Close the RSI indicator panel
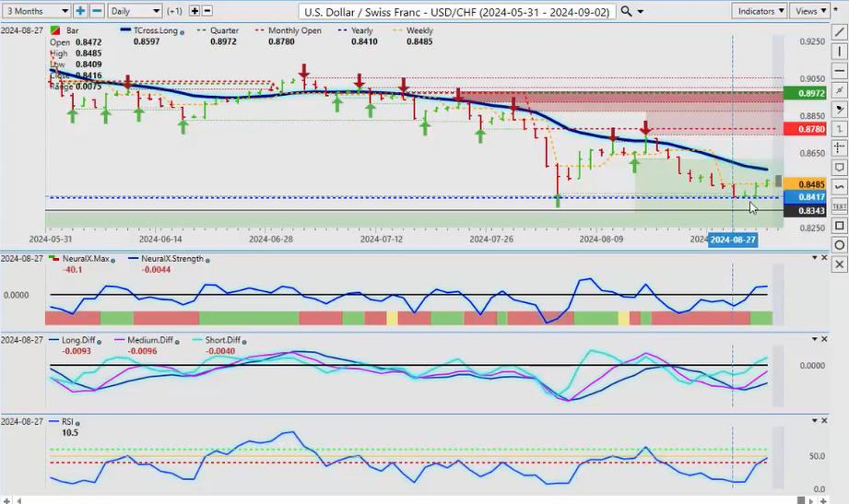This screenshot has height=504, width=849. pos(825,420)
